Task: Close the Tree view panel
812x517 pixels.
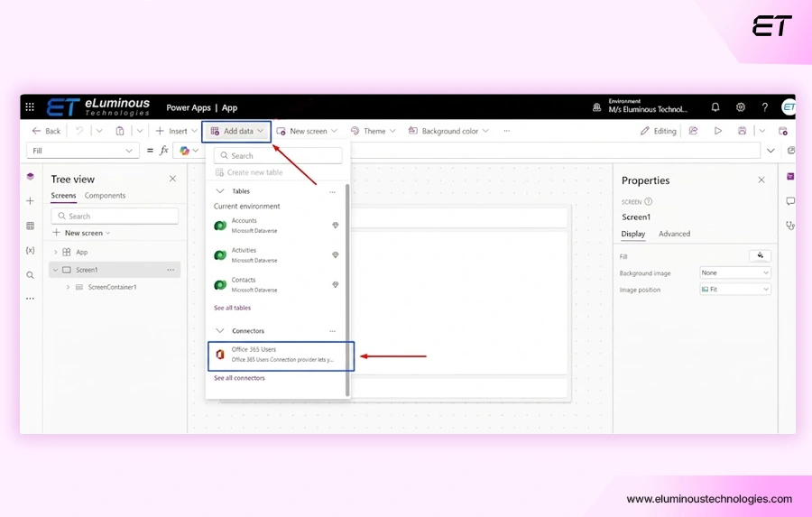Action: tap(172, 179)
